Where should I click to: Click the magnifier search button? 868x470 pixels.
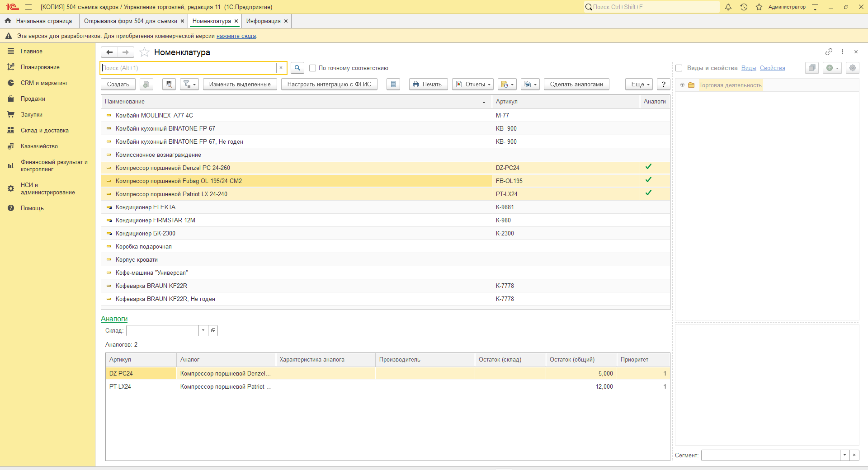(297, 68)
